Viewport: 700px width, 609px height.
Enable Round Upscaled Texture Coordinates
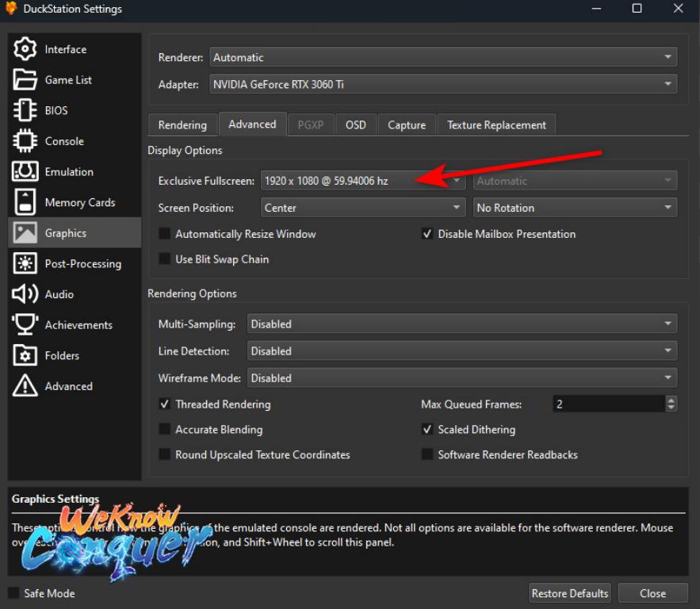click(165, 454)
